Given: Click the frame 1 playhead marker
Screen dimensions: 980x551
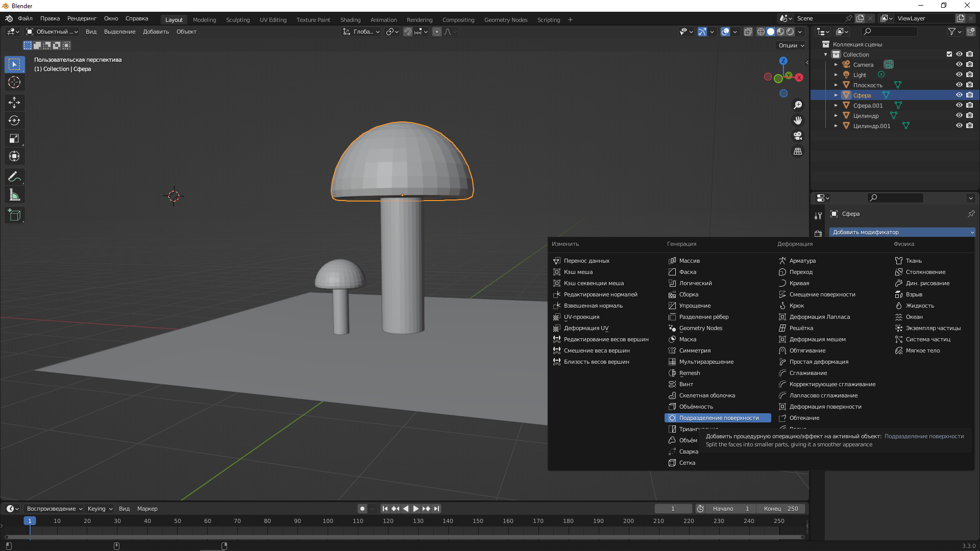Looking at the screenshot, I should [x=30, y=521].
